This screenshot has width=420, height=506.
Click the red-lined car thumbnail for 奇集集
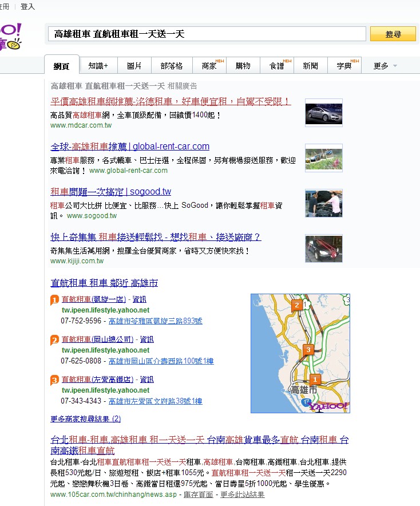pos(323,249)
